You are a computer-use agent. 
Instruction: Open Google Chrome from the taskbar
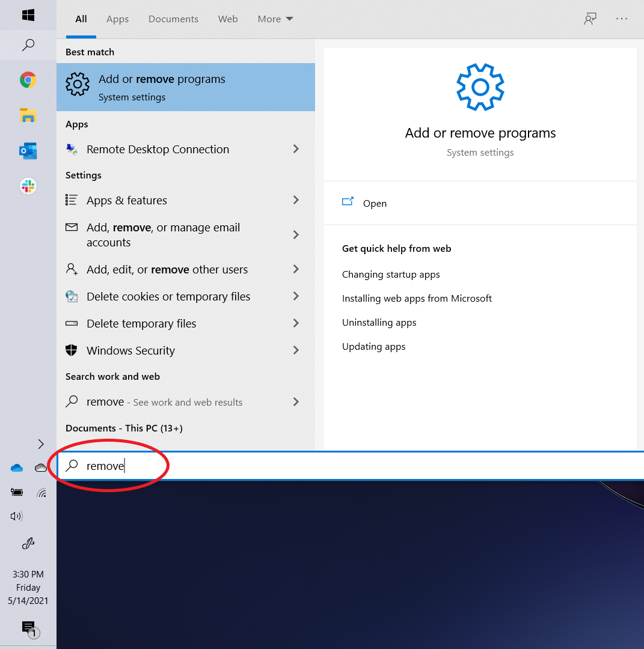point(28,80)
